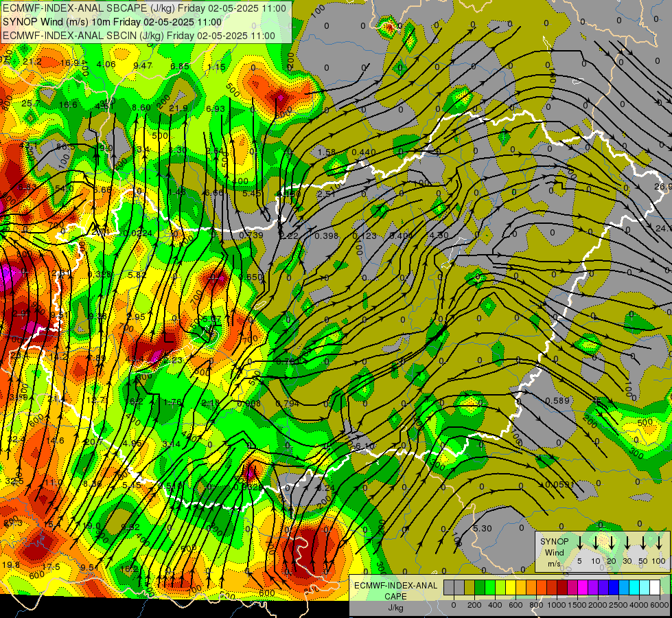Image resolution: width=672 pixels, height=618 pixels.
Task: Click the 21.9 value on the map
Action: [x=178, y=108]
